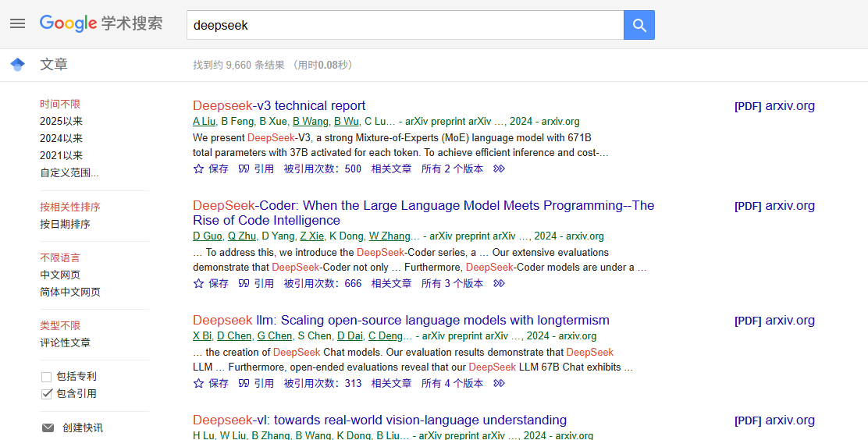Image resolution: width=868 pixels, height=440 pixels.
Task: View 被引用次数：313 citations
Action: pyautogui.click(x=322, y=383)
